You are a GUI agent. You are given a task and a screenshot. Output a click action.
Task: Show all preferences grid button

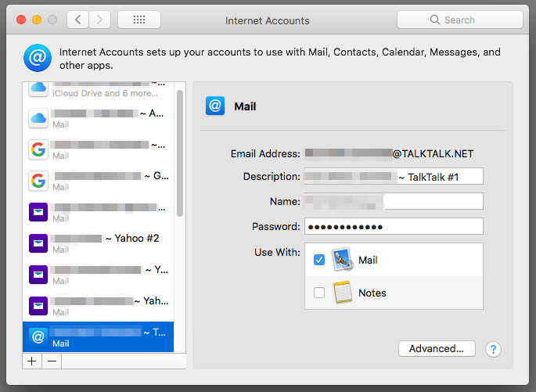138,20
